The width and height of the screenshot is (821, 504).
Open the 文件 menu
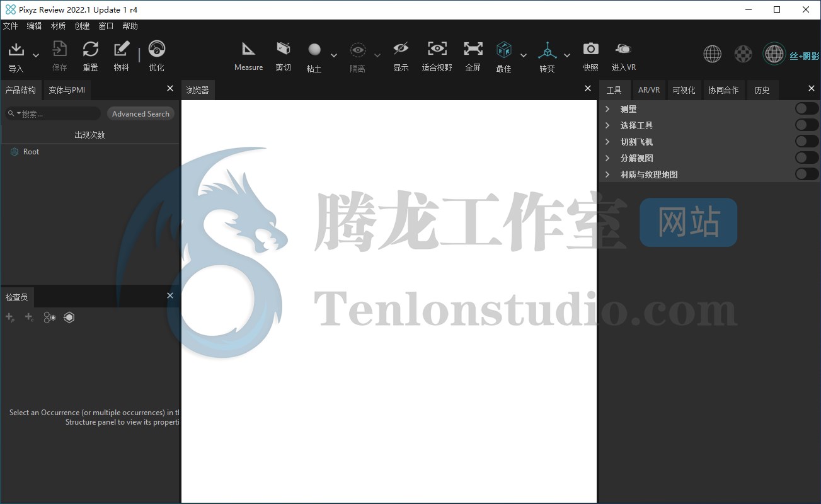tap(10, 26)
